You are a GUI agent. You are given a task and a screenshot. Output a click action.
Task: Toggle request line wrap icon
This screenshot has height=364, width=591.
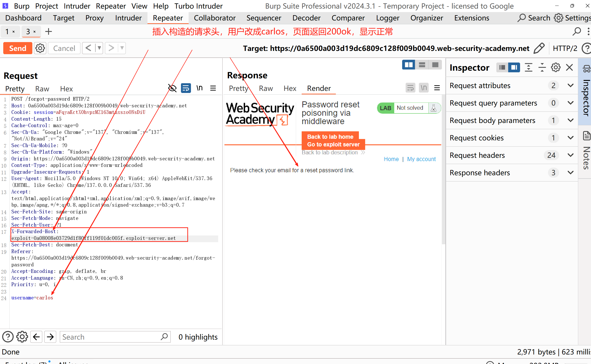[186, 88]
